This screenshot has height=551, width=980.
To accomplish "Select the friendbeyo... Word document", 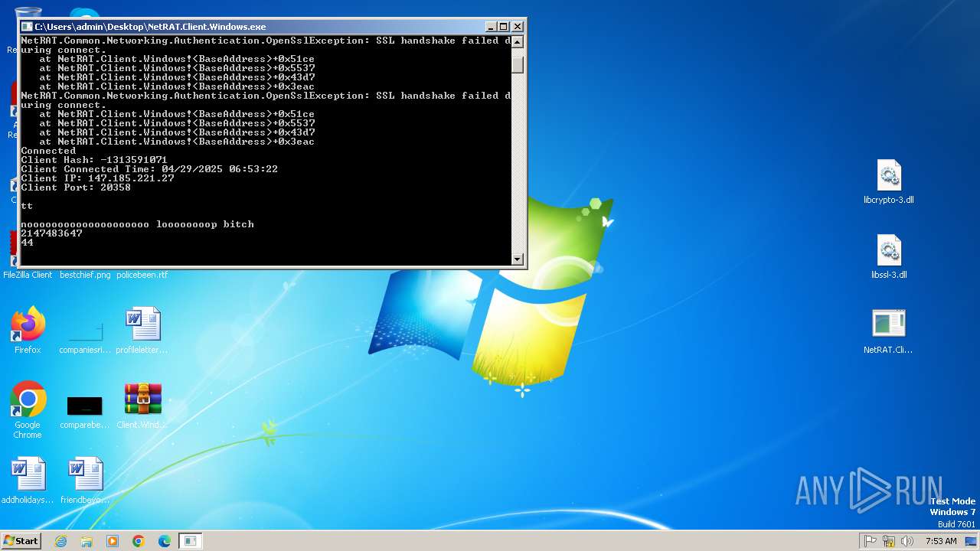I will (85, 481).
